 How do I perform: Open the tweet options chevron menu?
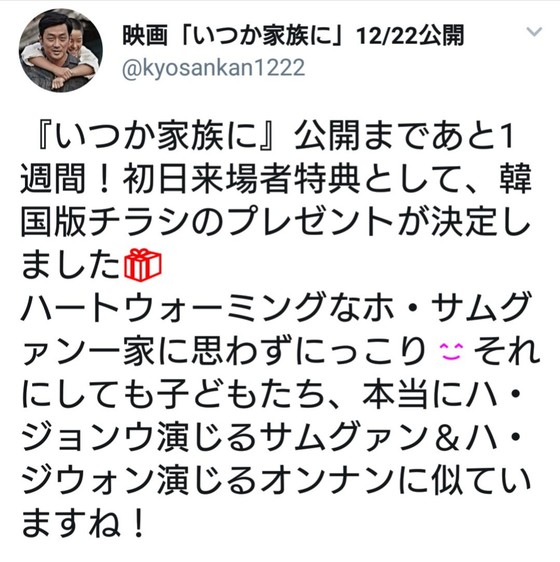(x=534, y=32)
